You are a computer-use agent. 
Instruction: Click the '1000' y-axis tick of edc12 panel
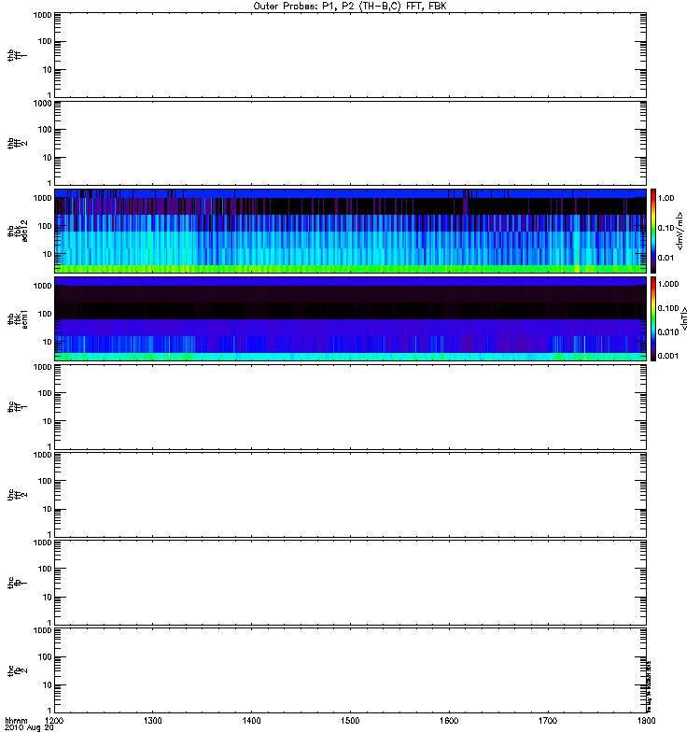[42, 198]
